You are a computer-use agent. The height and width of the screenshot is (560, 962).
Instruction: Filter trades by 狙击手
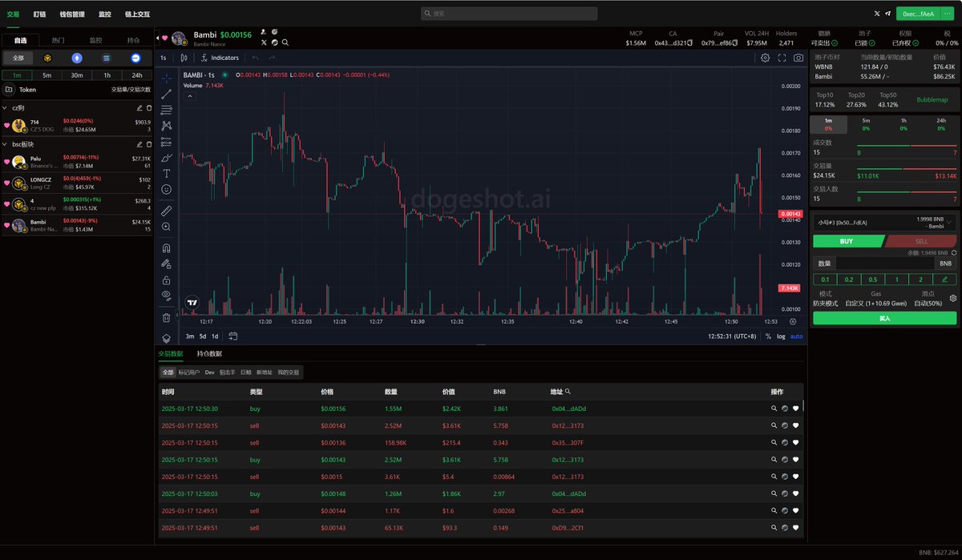pos(228,373)
